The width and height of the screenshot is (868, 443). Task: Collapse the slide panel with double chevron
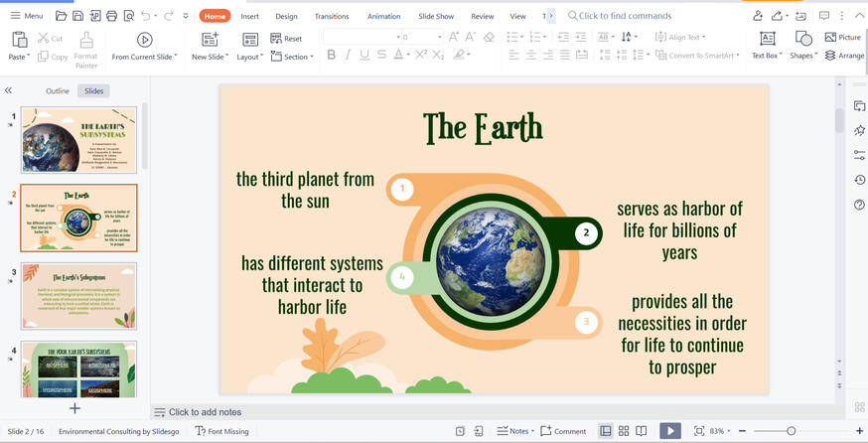[9, 90]
